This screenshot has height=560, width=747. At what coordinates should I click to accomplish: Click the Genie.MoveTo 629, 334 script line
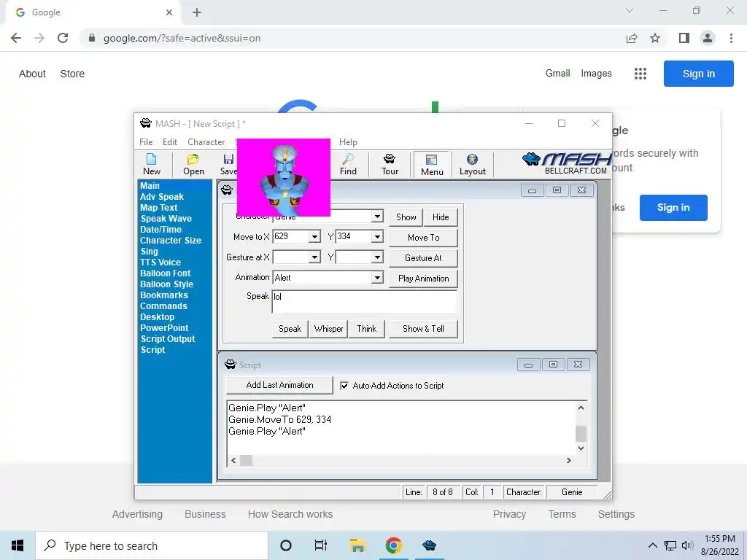279,419
